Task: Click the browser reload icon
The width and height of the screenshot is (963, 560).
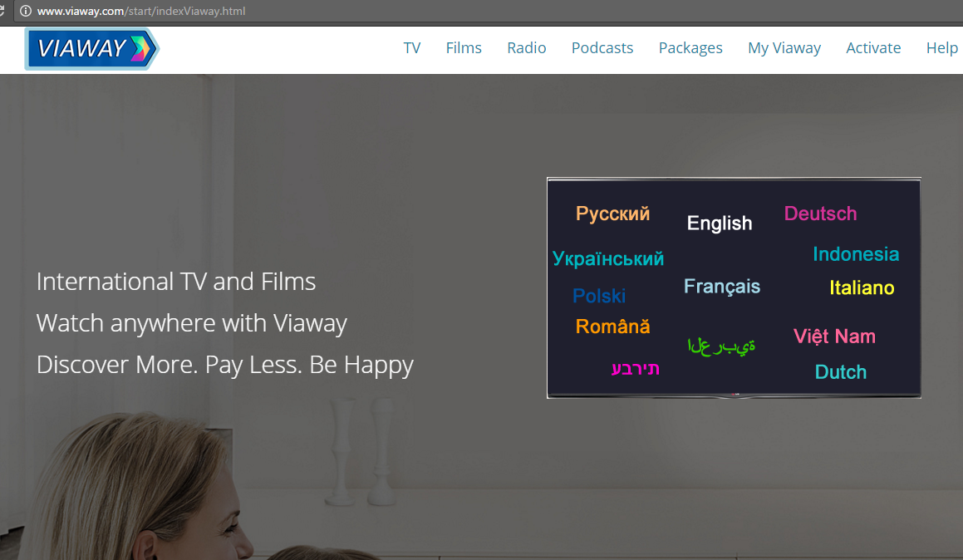Action: pos(2,11)
